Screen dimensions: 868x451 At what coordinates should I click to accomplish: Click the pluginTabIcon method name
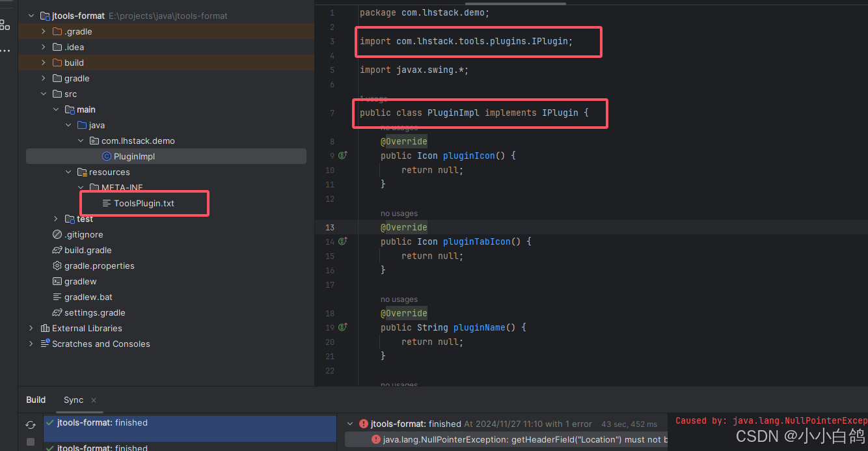pos(476,241)
